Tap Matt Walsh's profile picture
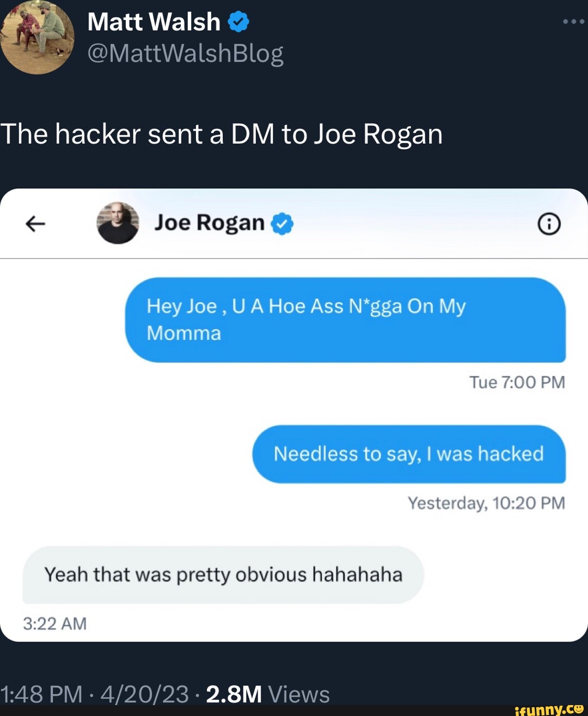588x716 pixels. pyautogui.click(x=37, y=36)
